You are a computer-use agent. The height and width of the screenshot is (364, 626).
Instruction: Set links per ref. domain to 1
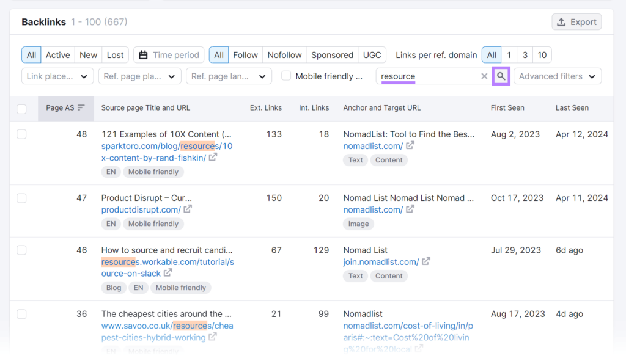coord(509,55)
